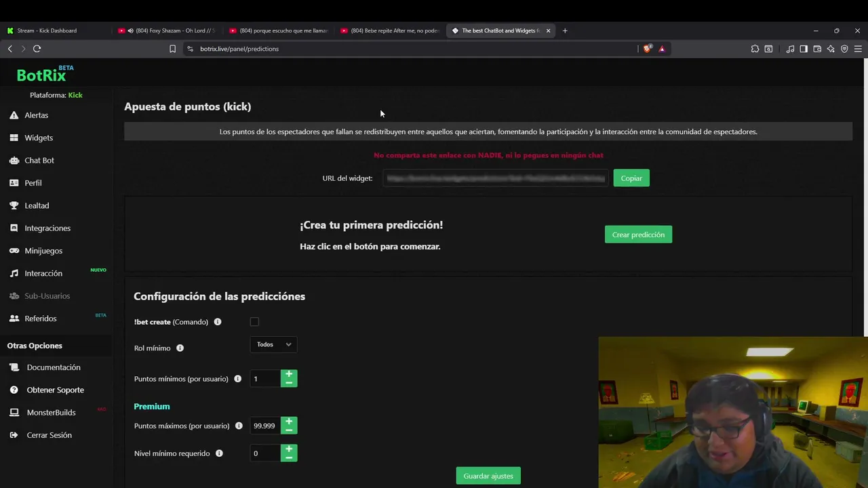Click the Sub-Usuarios people icon
Screen dimensions: 868x488
tap(14, 296)
